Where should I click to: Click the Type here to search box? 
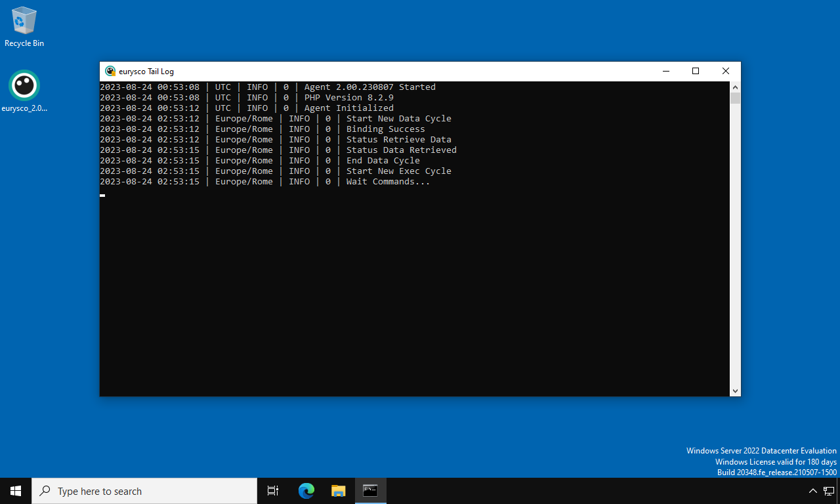tap(144, 491)
